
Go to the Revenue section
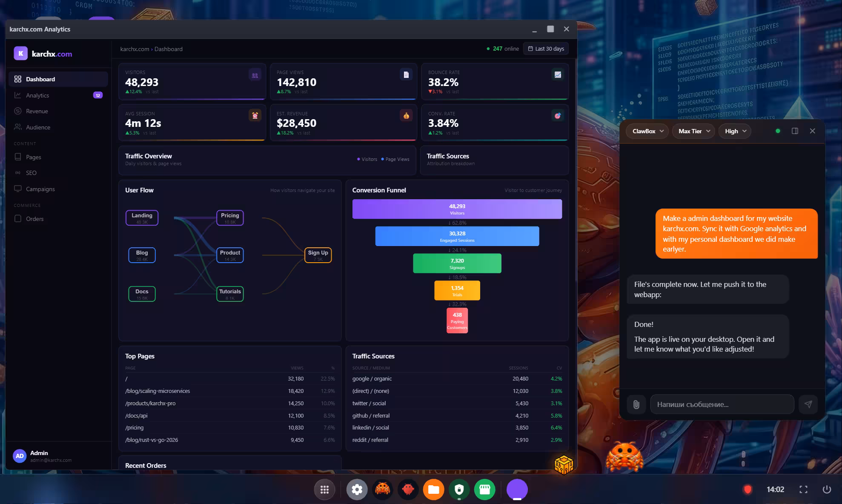58,111
